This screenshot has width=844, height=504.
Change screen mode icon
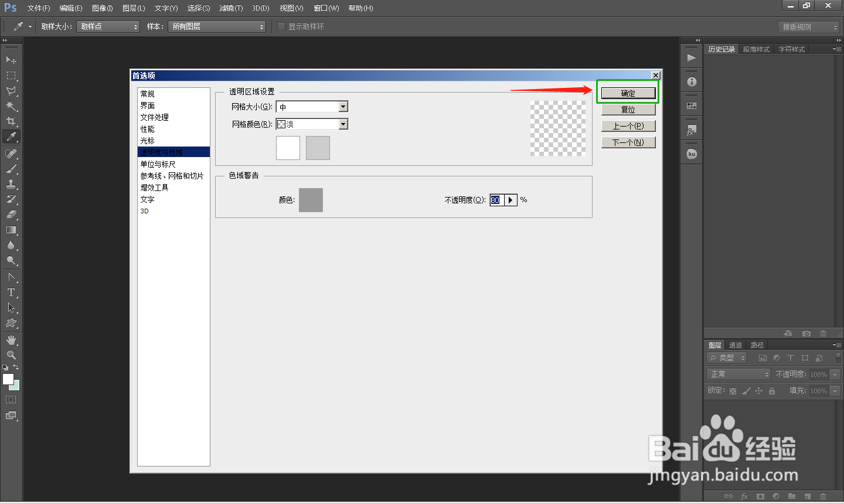click(11, 416)
